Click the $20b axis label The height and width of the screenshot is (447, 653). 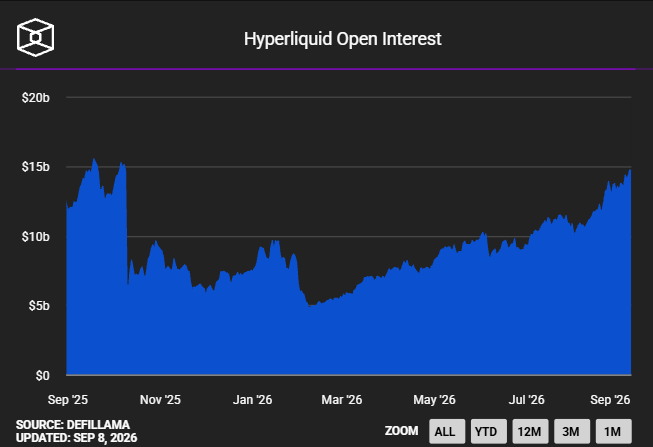[x=35, y=97]
